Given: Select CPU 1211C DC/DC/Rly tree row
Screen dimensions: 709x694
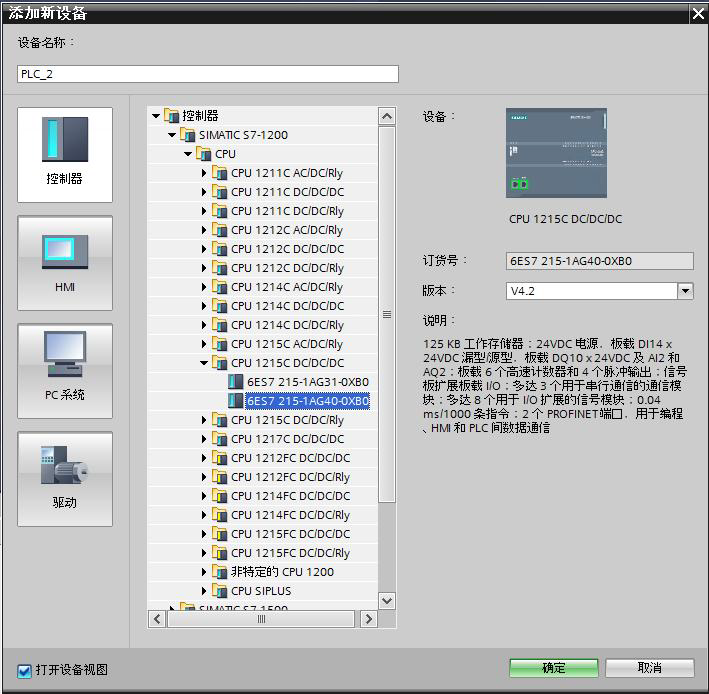Looking at the screenshot, I should click(287, 211).
